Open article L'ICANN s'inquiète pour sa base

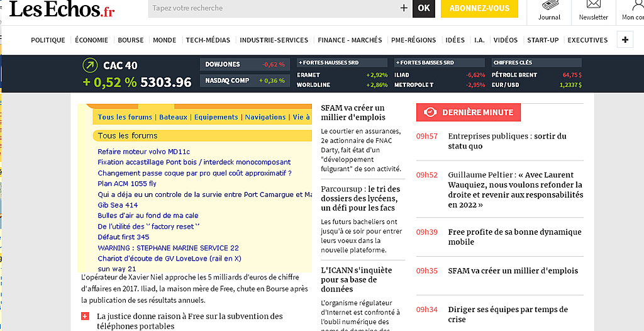357,279
